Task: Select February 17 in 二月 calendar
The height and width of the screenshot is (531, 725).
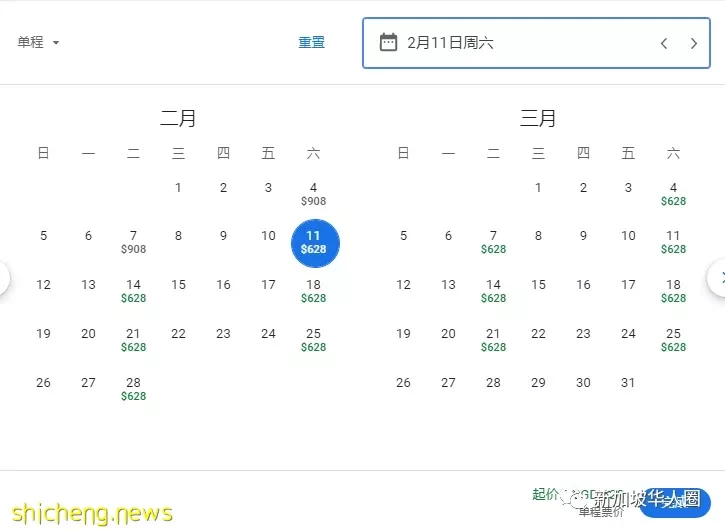Action: click(x=268, y=285)
